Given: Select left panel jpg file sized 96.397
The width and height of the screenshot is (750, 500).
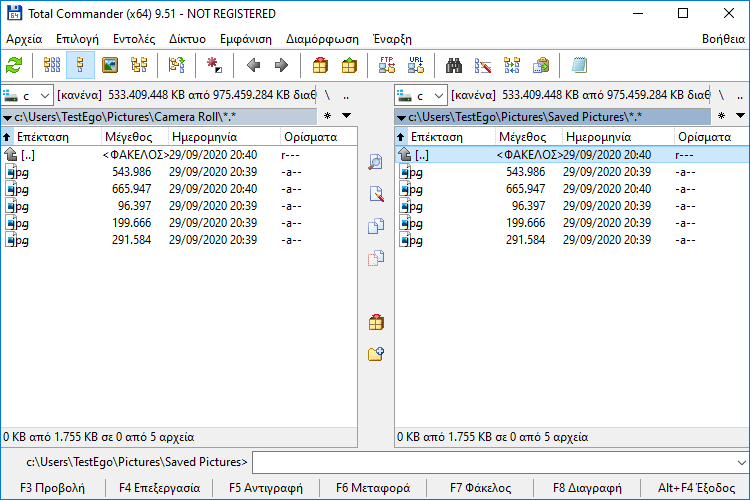Looking at the screenshot, I should pyautogui.click(x=179, y=206).
